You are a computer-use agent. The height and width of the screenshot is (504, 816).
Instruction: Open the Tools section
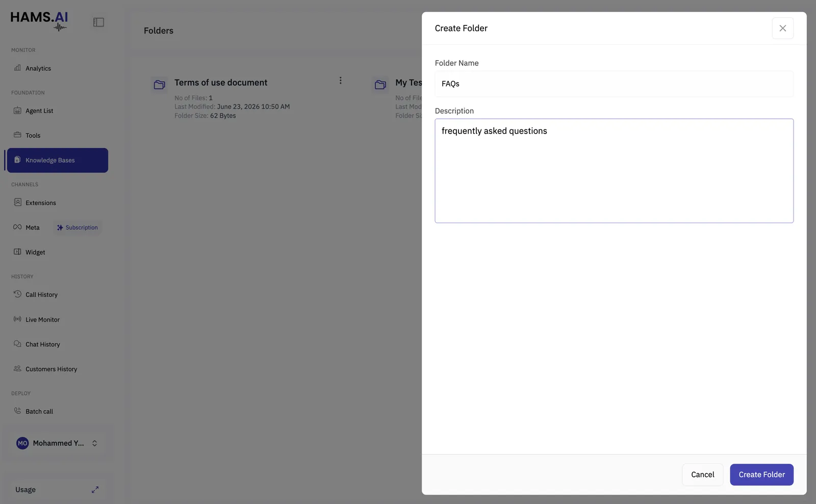pos(33,136)
